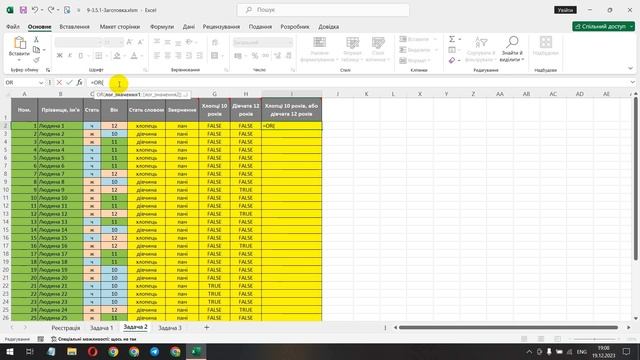Toggle Underline formatting

(x=80, y=56)
